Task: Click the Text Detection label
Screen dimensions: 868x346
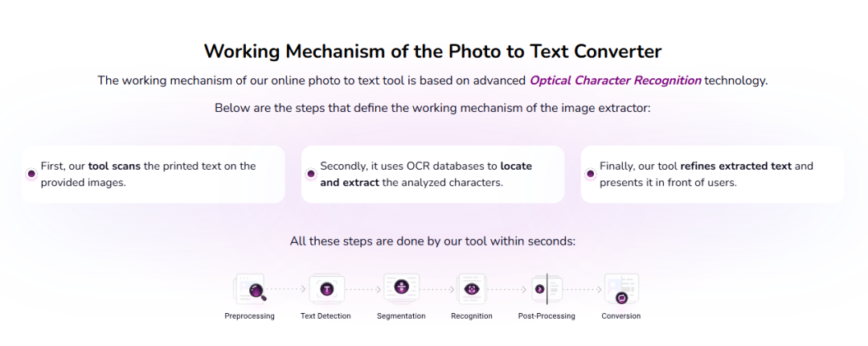Action: click(325, 316)
